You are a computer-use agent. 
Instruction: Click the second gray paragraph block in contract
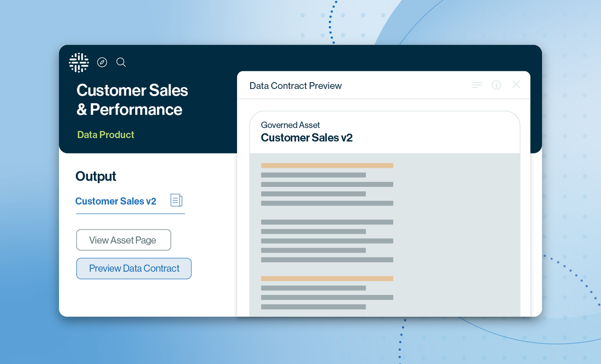327,241
